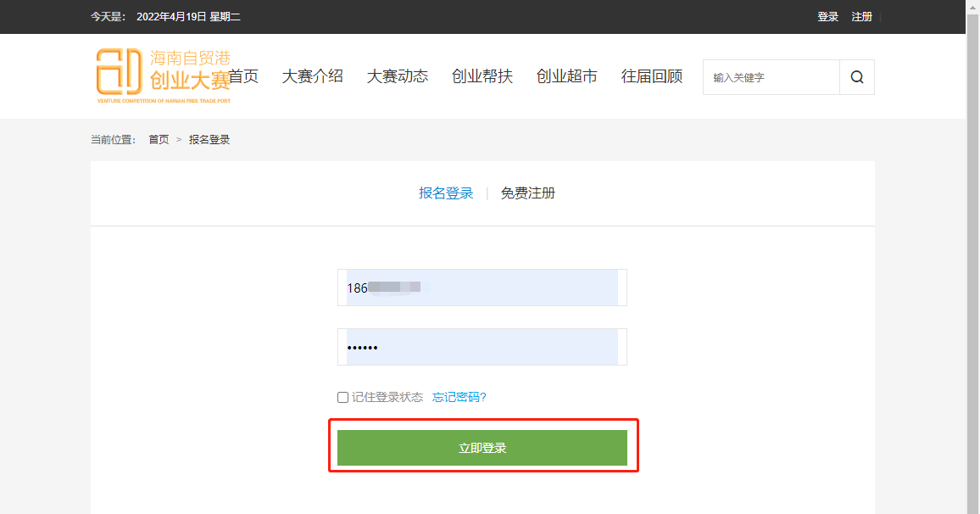Click the 海南自贸港创业大赛 logo
Screen dimensions: 980x514
pos(161,75)
